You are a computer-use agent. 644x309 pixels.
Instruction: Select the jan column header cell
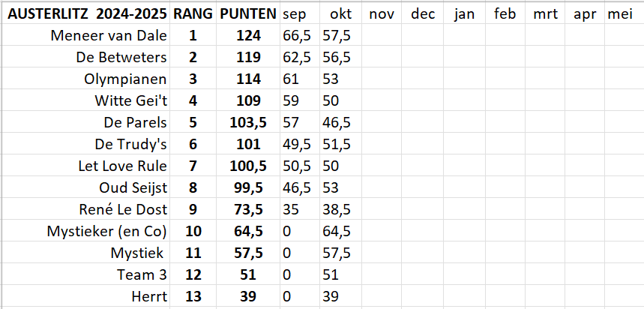(465, 14)
